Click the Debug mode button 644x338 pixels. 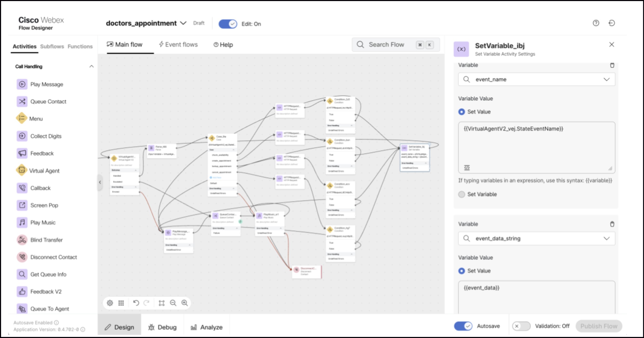(162, 327)
